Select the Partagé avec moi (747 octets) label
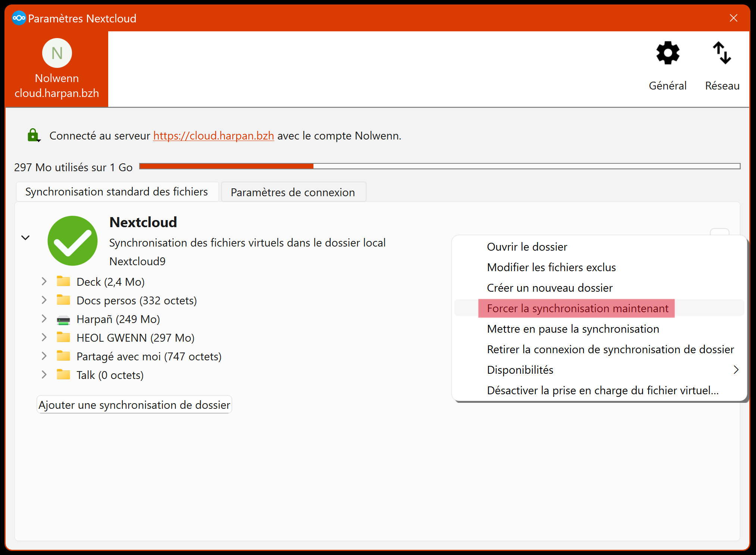The height and width of the screenshot is (555, 756). click(x=149, y=356)
